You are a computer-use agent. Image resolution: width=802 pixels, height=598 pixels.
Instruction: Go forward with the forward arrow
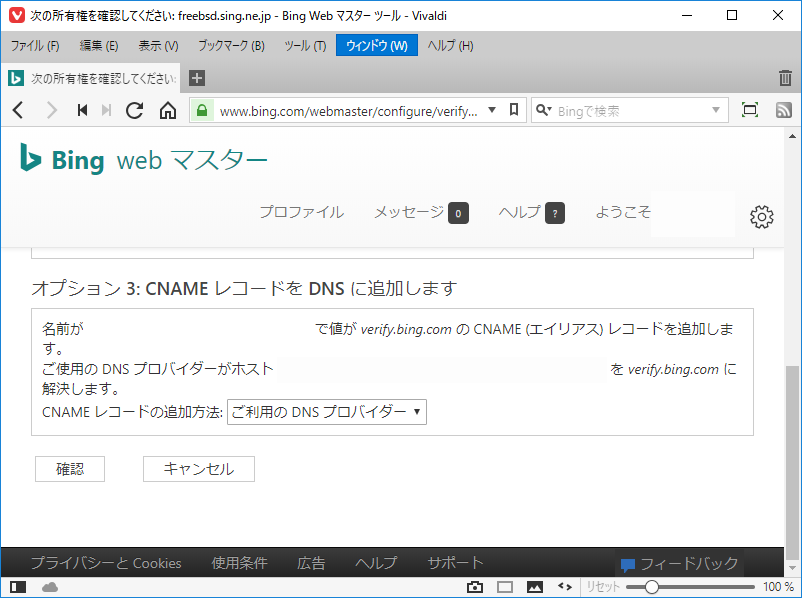click(51, 110)
